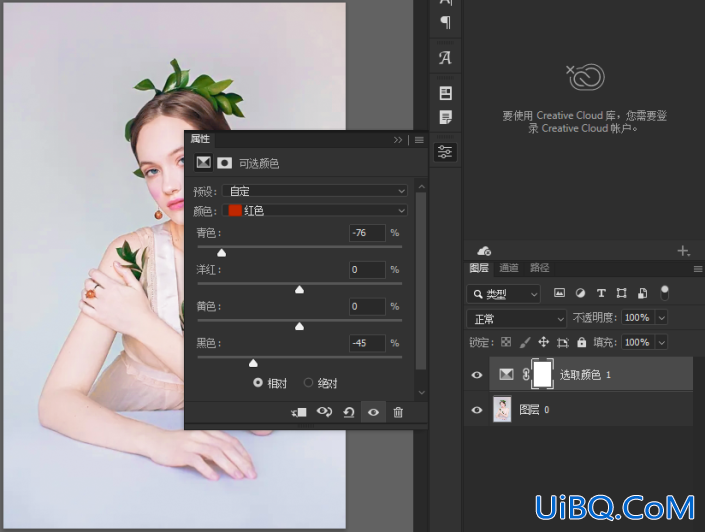Open the blend mode 正常 dropdown
Viewport: 705px width, 532px height.
(516, 319)
